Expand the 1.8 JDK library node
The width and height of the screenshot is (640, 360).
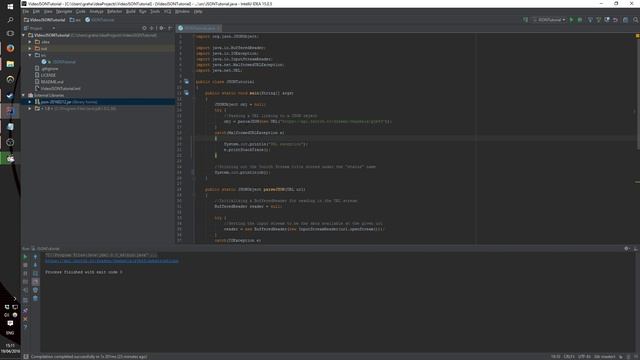coord(30,109)
